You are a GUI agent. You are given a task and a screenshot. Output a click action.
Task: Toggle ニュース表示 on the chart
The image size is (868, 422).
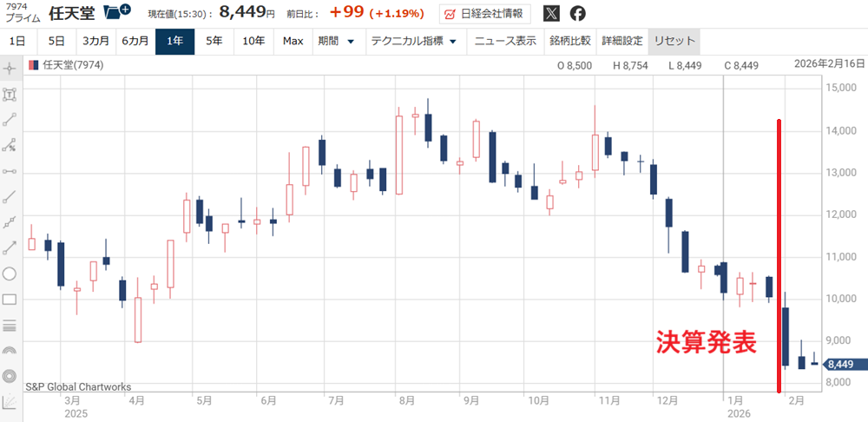[x=505, y=41]
